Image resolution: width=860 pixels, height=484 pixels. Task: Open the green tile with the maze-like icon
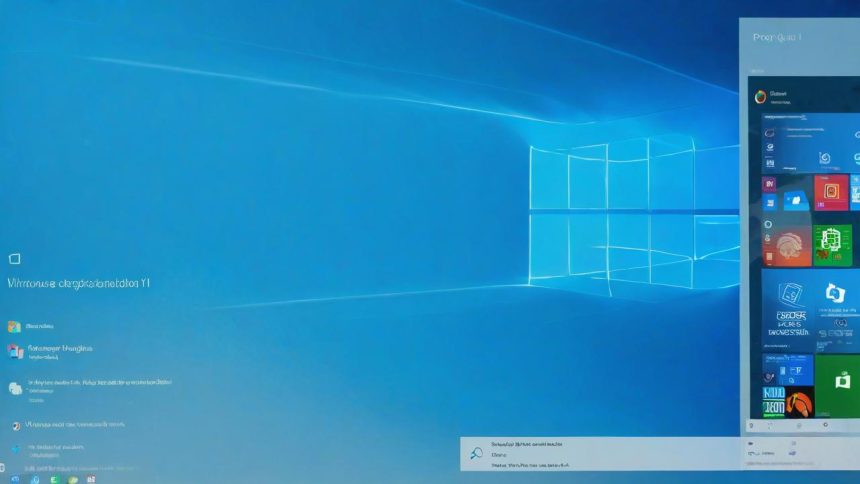point(833,246)
